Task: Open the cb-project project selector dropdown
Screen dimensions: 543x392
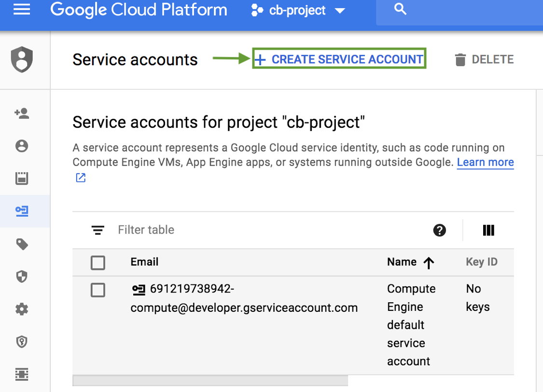Action: tap(298, 11)
